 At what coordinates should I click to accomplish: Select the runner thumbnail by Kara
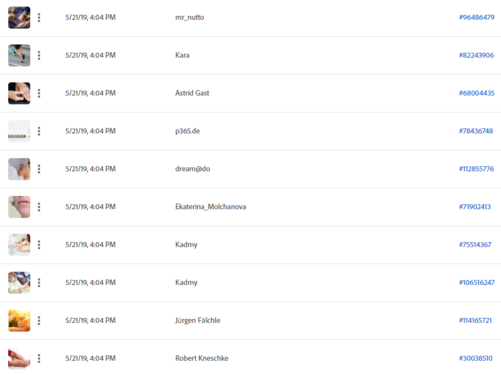click(x=19, y=55)
